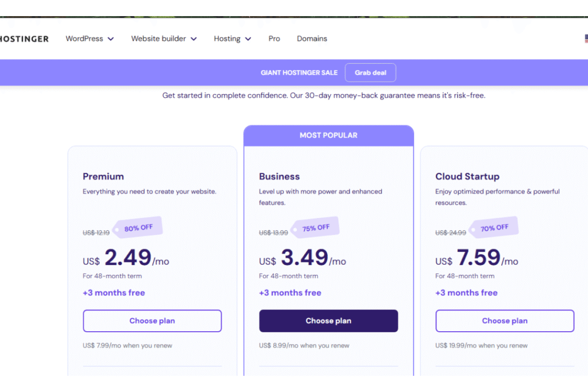This screenshot has width=588, height=392.
Task: Click the US$ 7.59/mo price
Action: tap(477, 258)
